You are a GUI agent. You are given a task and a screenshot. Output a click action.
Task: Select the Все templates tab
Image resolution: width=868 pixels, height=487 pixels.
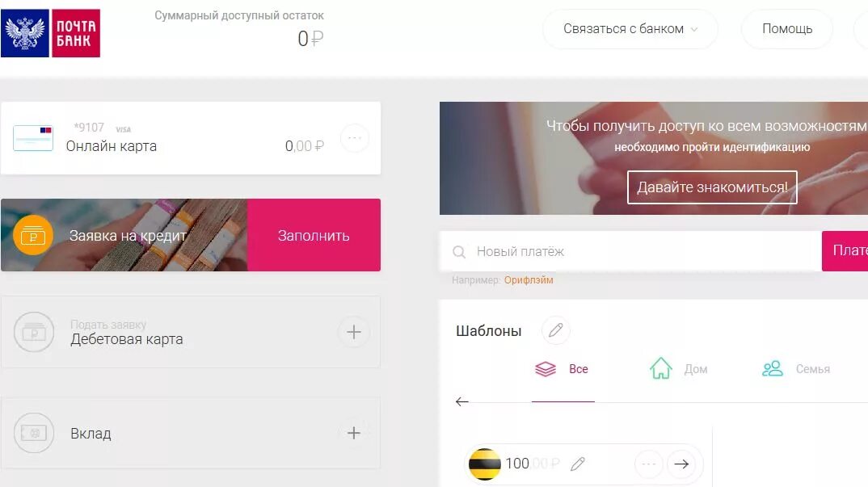pyautogui.click(x=562, y=369)
